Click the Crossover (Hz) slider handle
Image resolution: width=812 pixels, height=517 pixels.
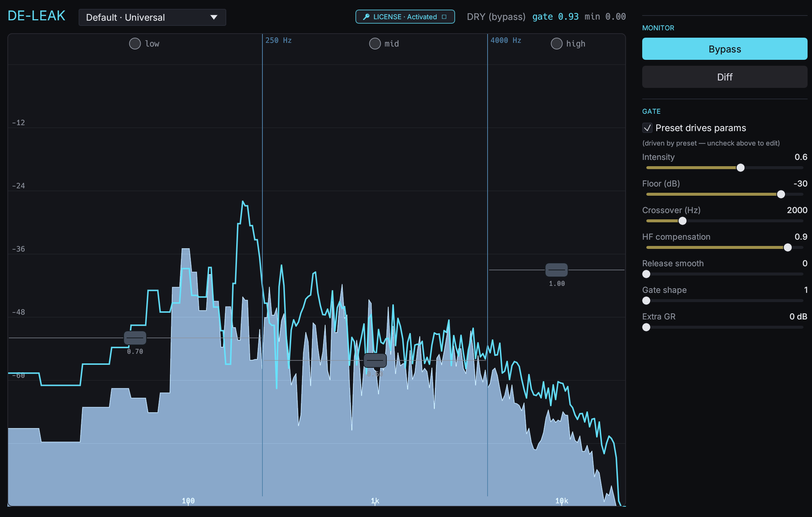tap(683, 221)
